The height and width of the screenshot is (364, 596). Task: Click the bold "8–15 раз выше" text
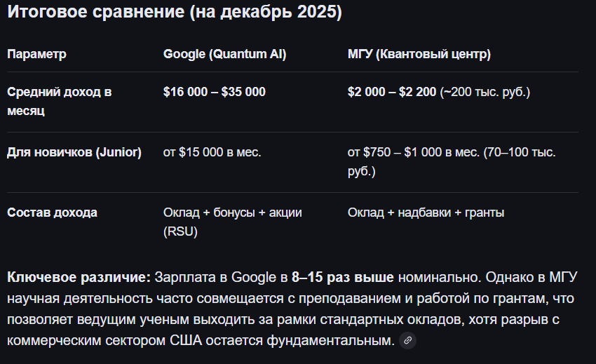click(342, 277)
